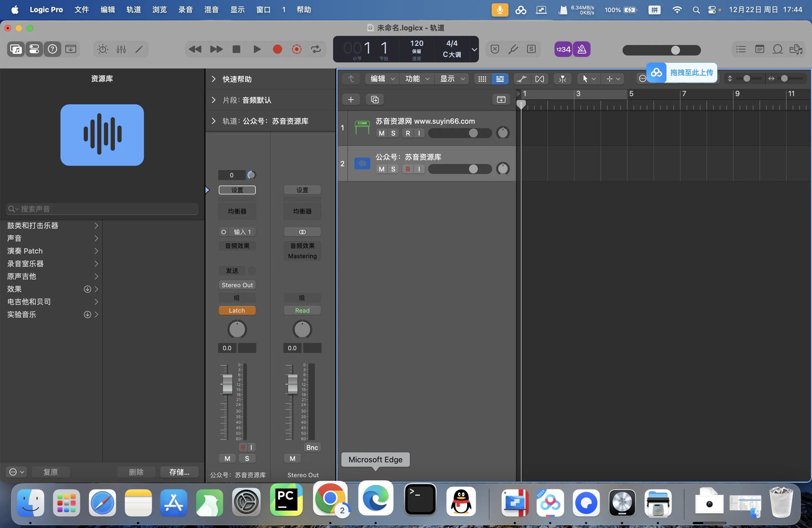Click the 搜索声音 search field in the library
The height and width of the screenshot is (528, 812).
tap(101, 208)
